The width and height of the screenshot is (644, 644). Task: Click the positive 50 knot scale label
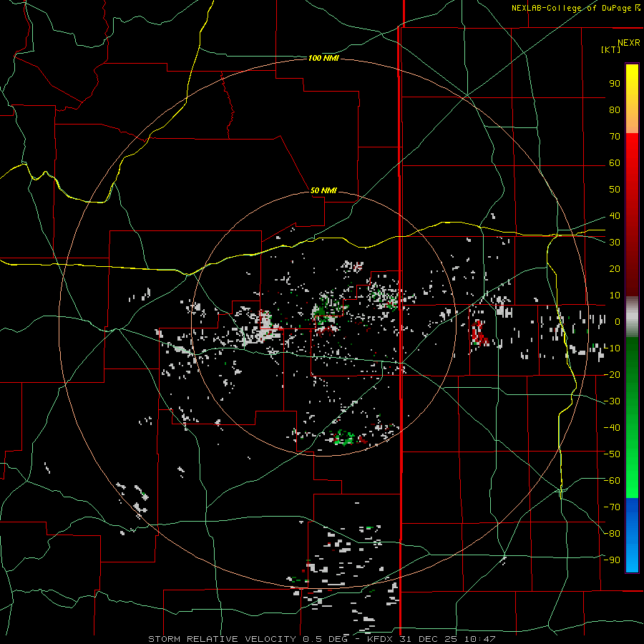pos(615,190)
